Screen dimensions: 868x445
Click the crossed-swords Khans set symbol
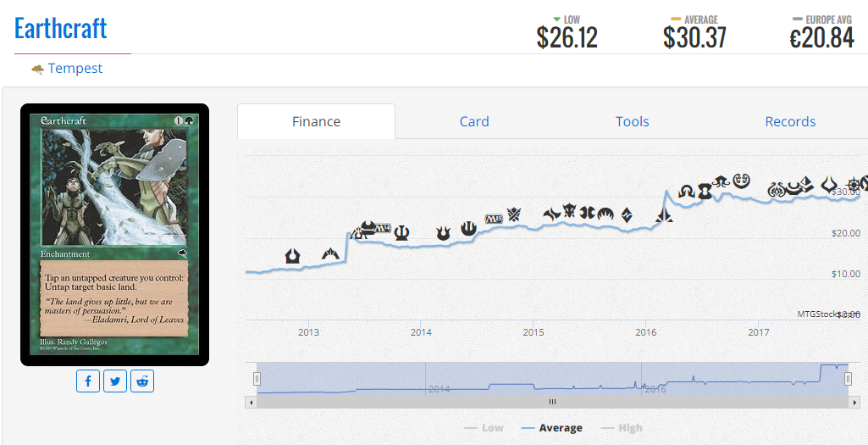pyautogui.click(x=515, y=214)
